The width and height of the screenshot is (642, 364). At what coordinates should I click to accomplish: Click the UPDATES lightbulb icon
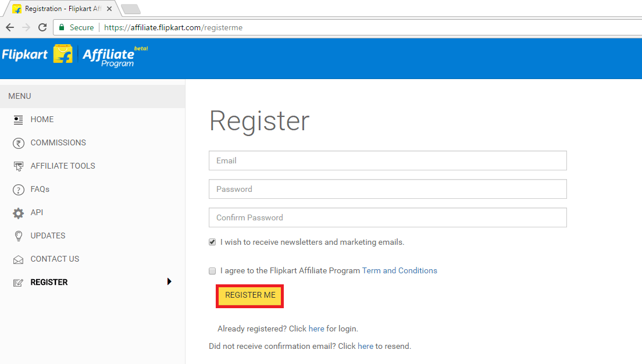point(19,236)
